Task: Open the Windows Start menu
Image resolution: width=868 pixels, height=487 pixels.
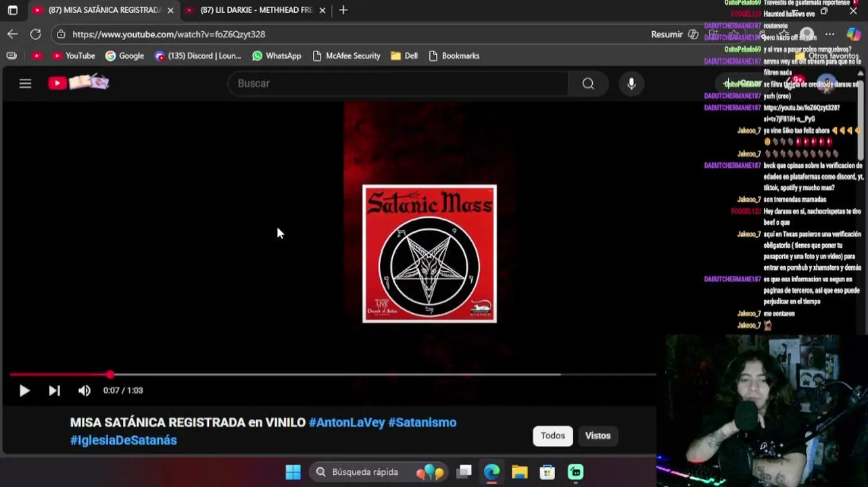Action: coord(293,472)
